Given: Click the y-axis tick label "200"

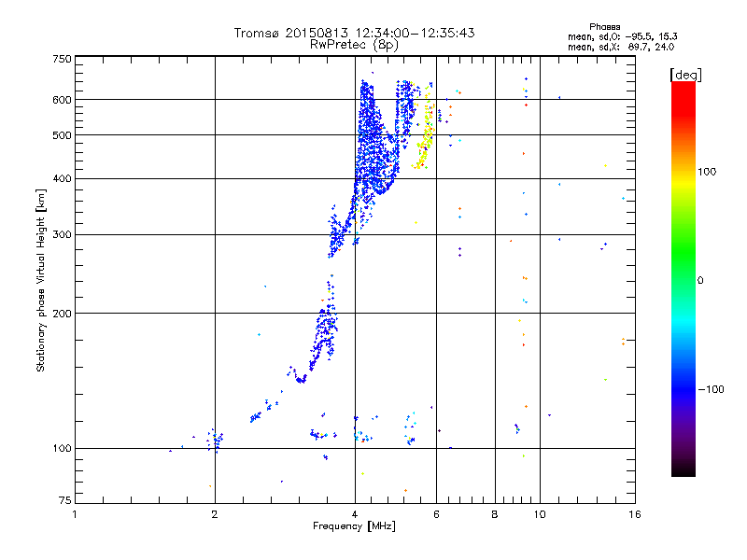Looking at the screenshot, I should (x=63, y=314).
